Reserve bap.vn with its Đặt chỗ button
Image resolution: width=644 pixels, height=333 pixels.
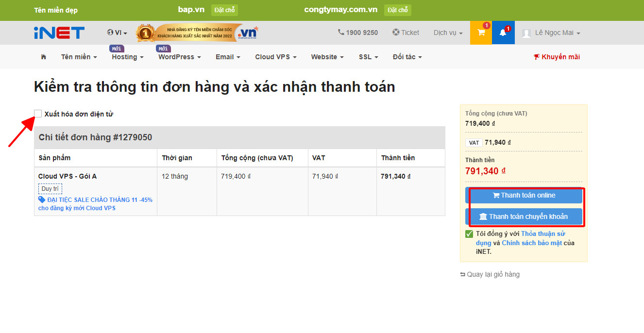pos(224,10)
